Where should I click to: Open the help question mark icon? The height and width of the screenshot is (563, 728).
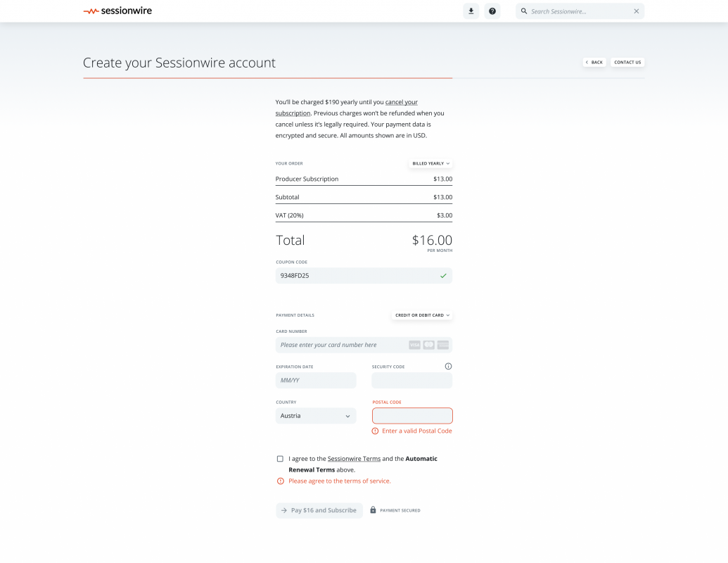click(492, 11)
